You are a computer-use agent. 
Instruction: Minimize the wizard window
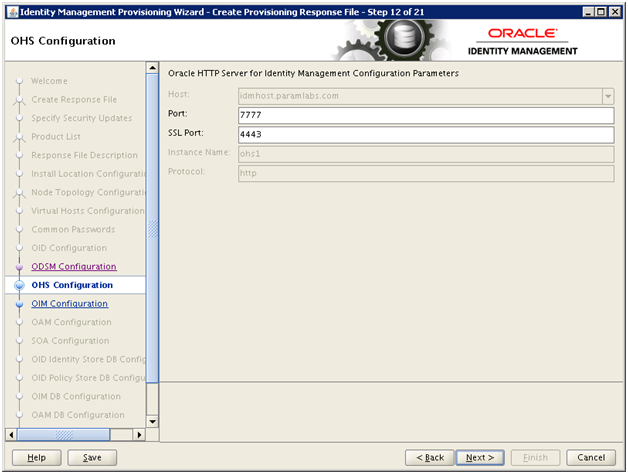pyautogui.click(x=588, y=12)
